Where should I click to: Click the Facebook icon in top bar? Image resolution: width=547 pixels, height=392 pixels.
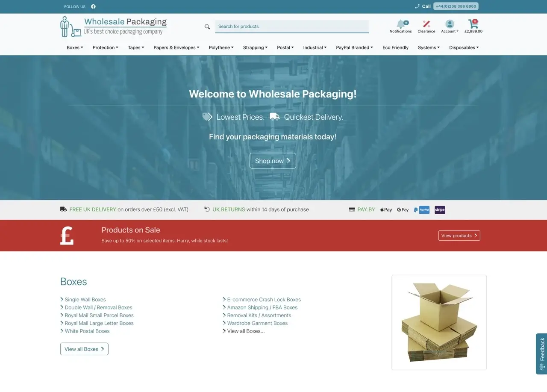coord(93,6)
